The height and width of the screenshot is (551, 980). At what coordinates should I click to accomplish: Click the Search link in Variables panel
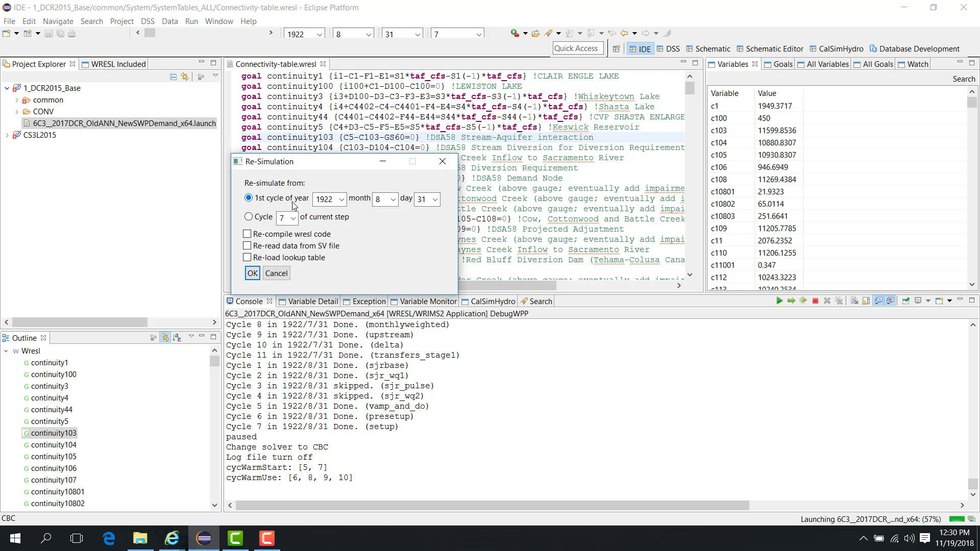pyautogui.click(x=964, y=79)
